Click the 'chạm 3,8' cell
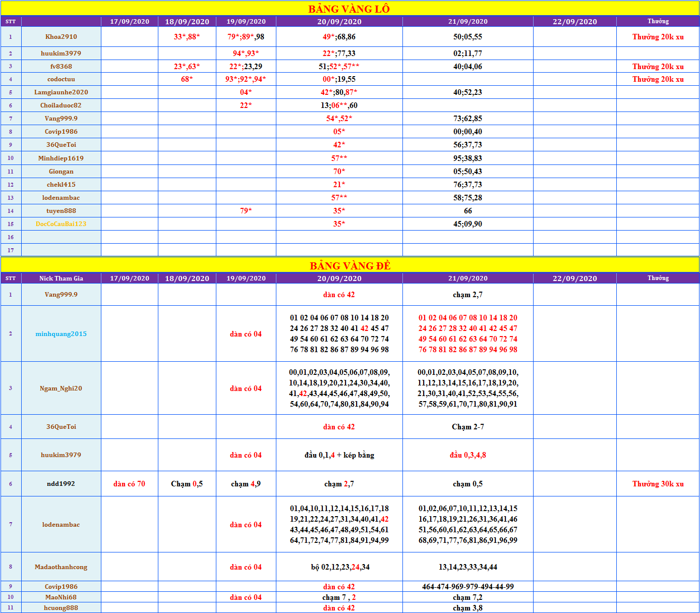 468,608
